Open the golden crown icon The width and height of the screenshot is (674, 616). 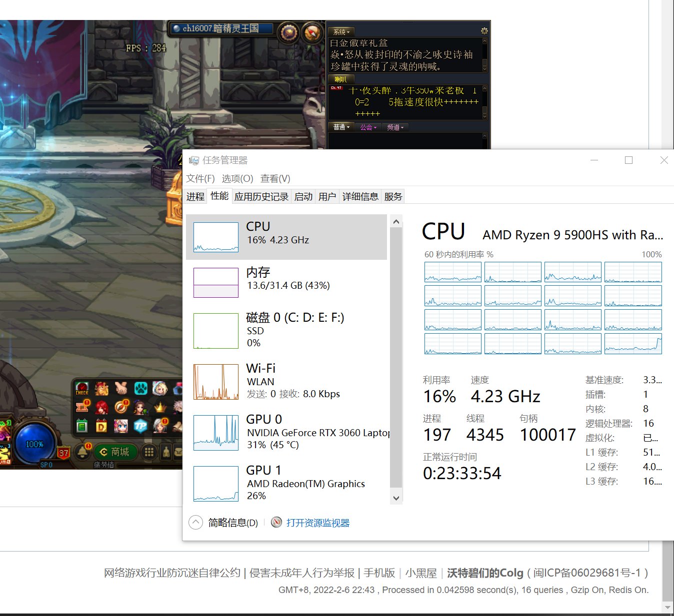coord(160,407)
